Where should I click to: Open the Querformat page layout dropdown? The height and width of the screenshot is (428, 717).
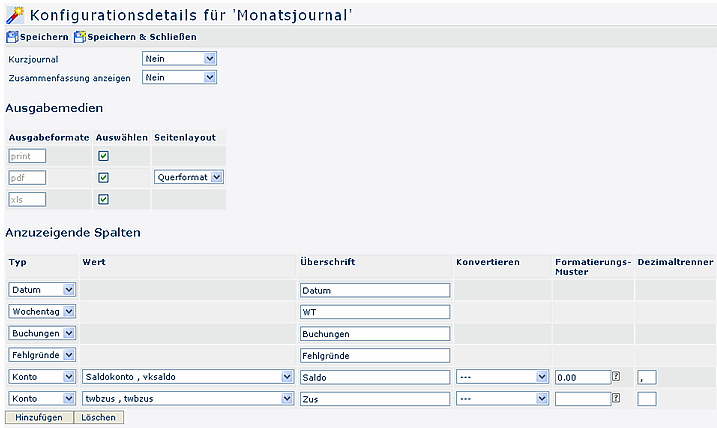coord(188,177)
